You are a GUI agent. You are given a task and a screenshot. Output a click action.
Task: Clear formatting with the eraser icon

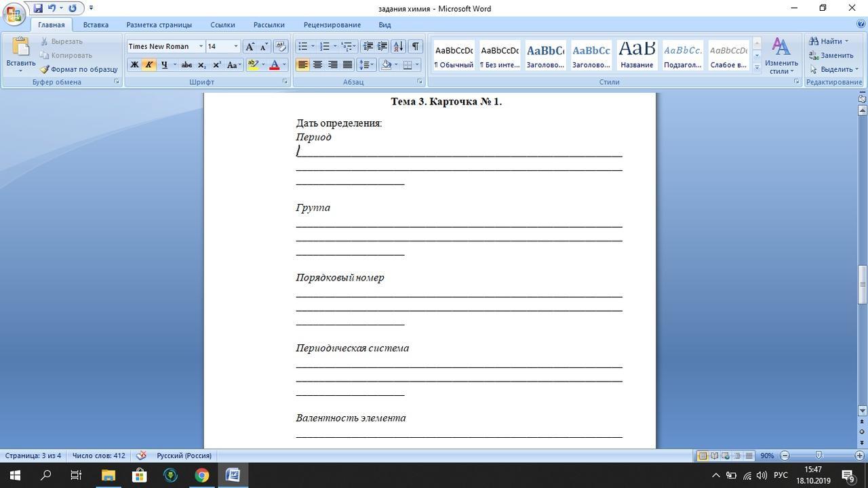281,46
